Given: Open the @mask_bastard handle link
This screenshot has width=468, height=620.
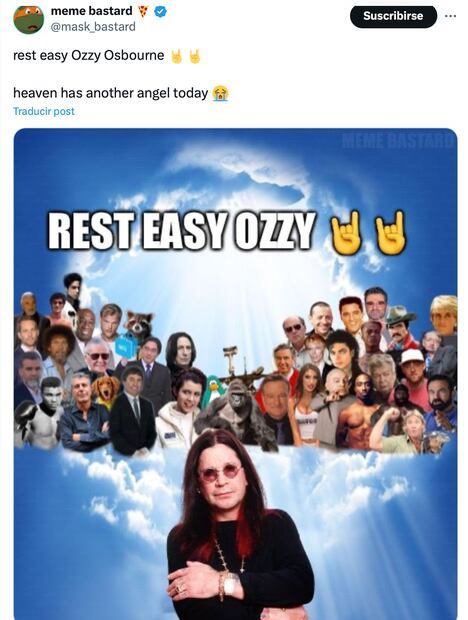Looking at the screenshot, I should pos(93,26).
